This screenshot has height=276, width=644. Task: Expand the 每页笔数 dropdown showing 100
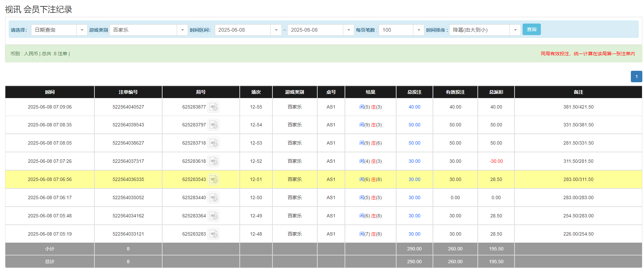pyautogui.click(x=401, y=30)
